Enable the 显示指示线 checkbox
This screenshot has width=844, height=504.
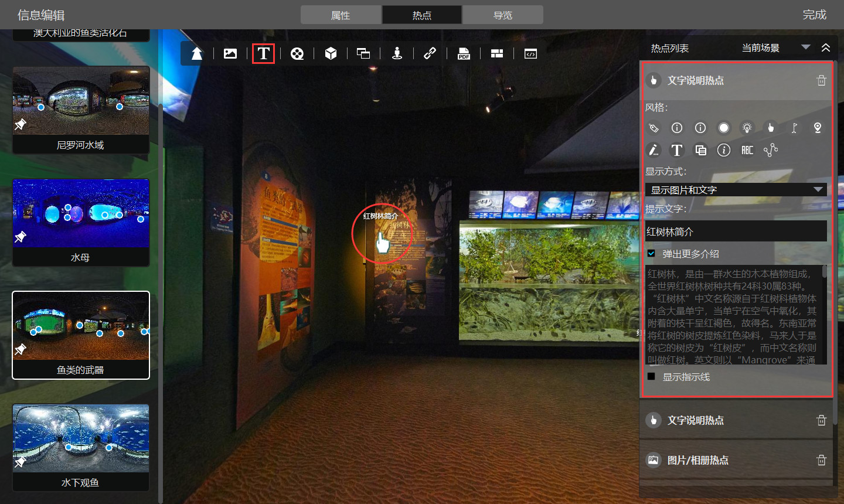tap(651, 377)
